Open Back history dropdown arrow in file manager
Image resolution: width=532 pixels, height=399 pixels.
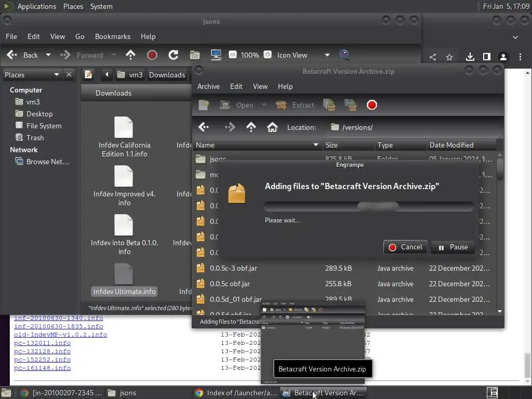(48, 55)
